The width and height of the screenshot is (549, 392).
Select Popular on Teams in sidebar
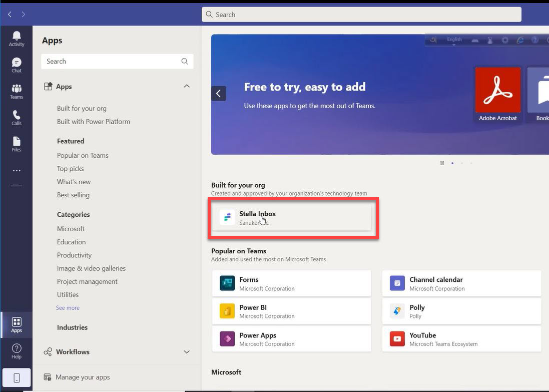83,156
